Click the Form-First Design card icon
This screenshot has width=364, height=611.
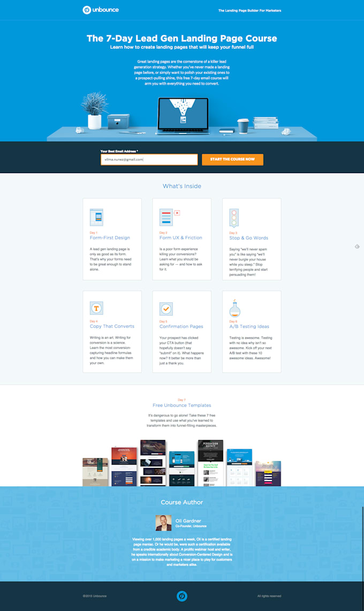click(96, 218)
